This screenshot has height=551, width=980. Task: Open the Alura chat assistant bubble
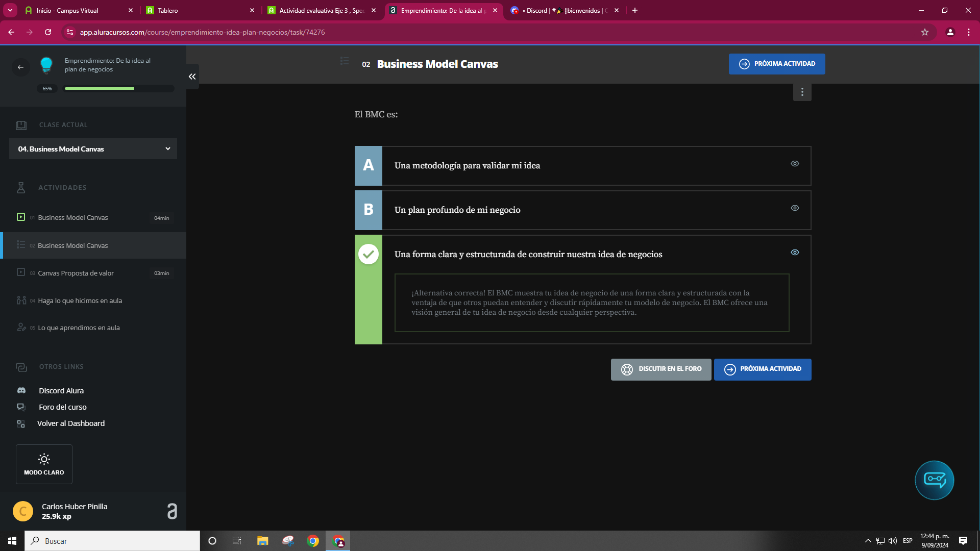pos(934,480)
